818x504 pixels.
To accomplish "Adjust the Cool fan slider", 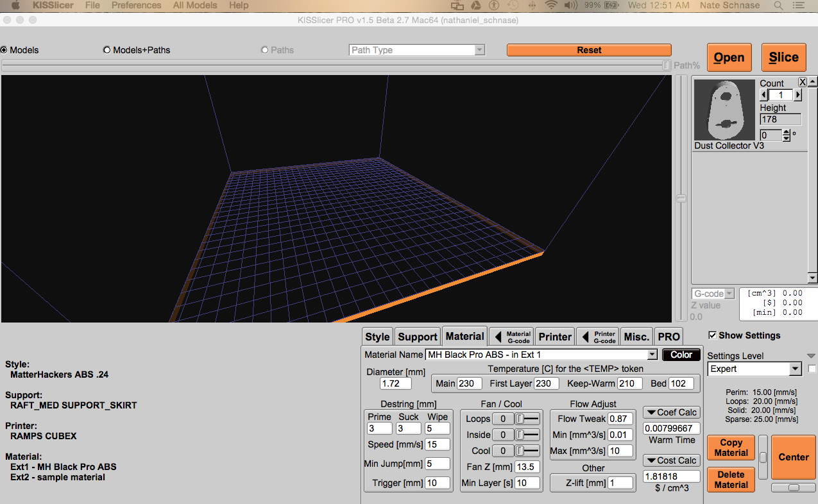I will pyautogui.click(x=527, y=451).
